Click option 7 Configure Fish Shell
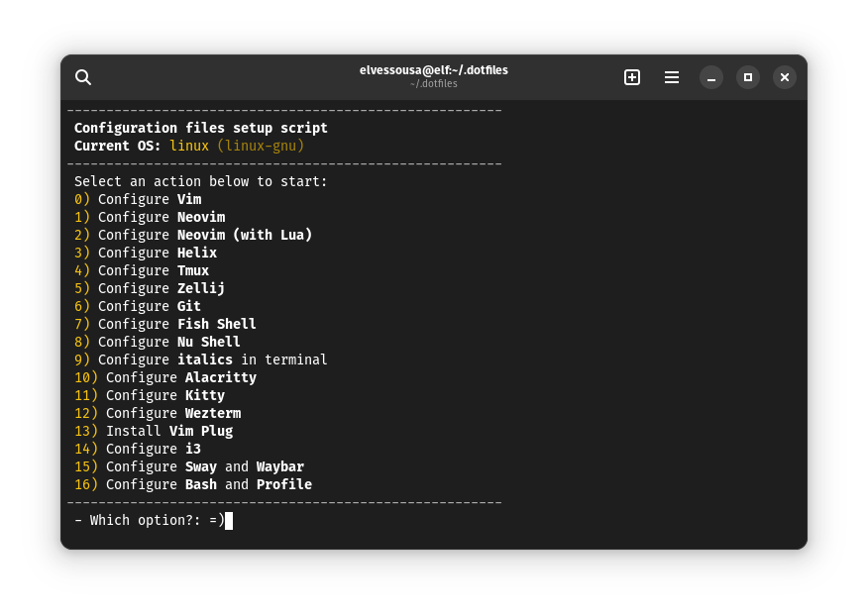The image size is (868, 616). click(x=165, y=324)
